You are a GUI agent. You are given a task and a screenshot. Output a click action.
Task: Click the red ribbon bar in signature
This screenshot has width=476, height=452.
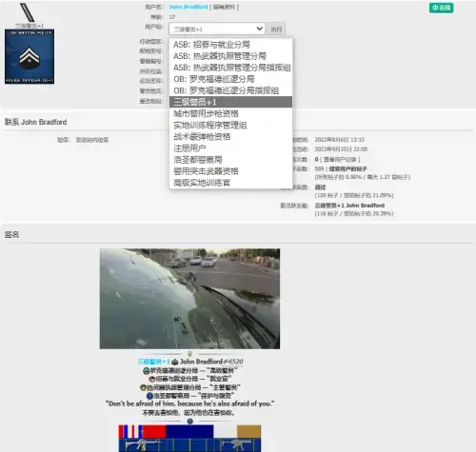(x=154, y=432)
